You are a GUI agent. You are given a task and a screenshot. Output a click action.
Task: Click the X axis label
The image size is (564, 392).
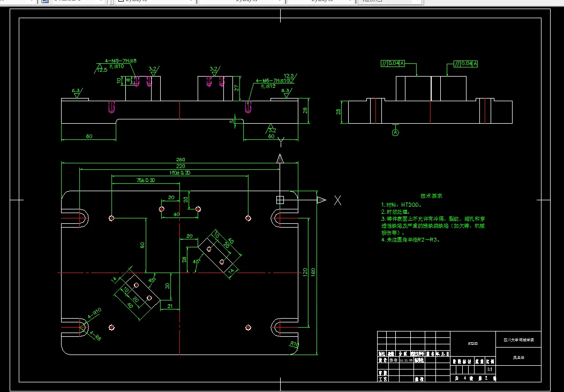337,200
